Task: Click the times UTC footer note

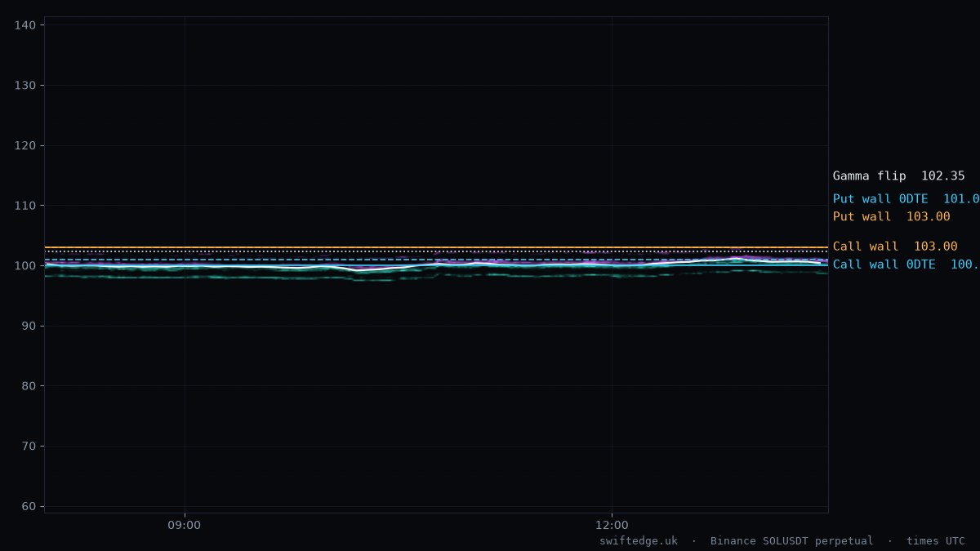Action: 935,541
